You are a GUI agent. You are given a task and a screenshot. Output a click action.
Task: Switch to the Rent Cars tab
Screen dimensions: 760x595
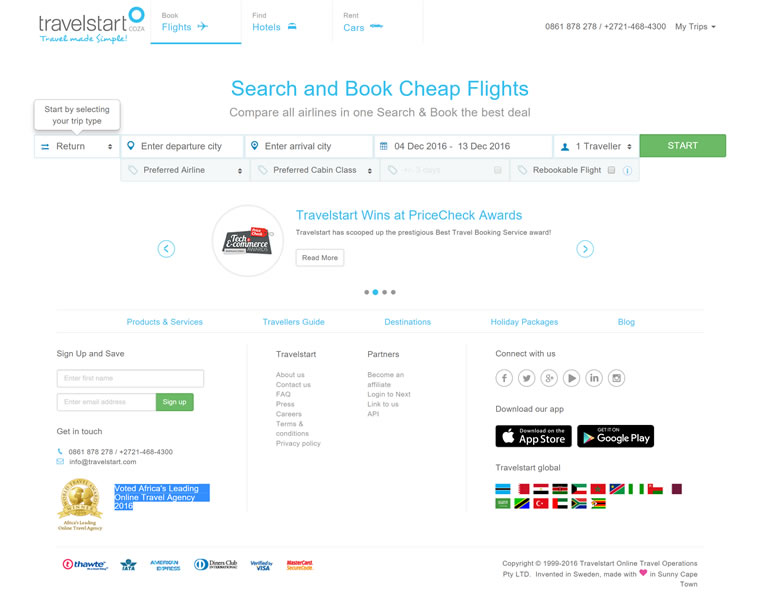(378, 22)
